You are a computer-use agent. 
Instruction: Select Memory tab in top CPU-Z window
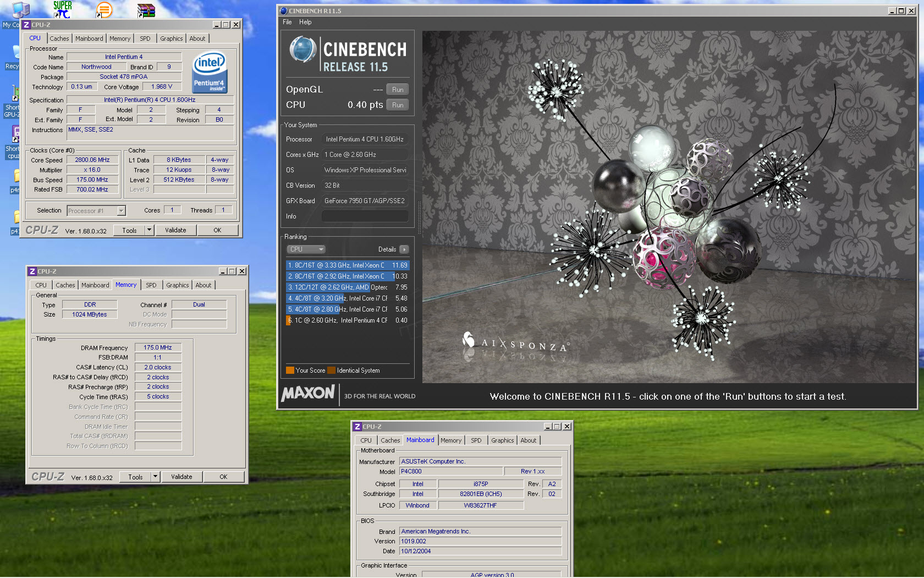[x=120, y=39]
